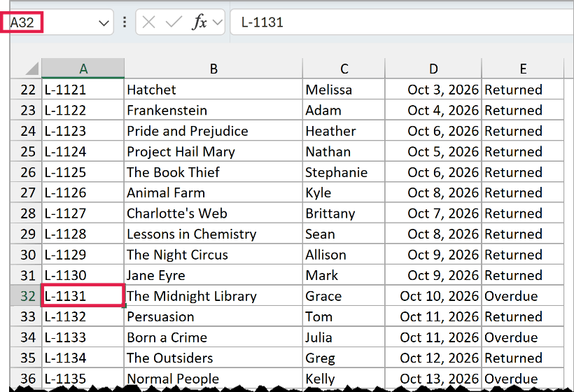This screenshot has width=574, height=392.
Task: Click the date cell Oct 3, 2026
Action: 433,90
